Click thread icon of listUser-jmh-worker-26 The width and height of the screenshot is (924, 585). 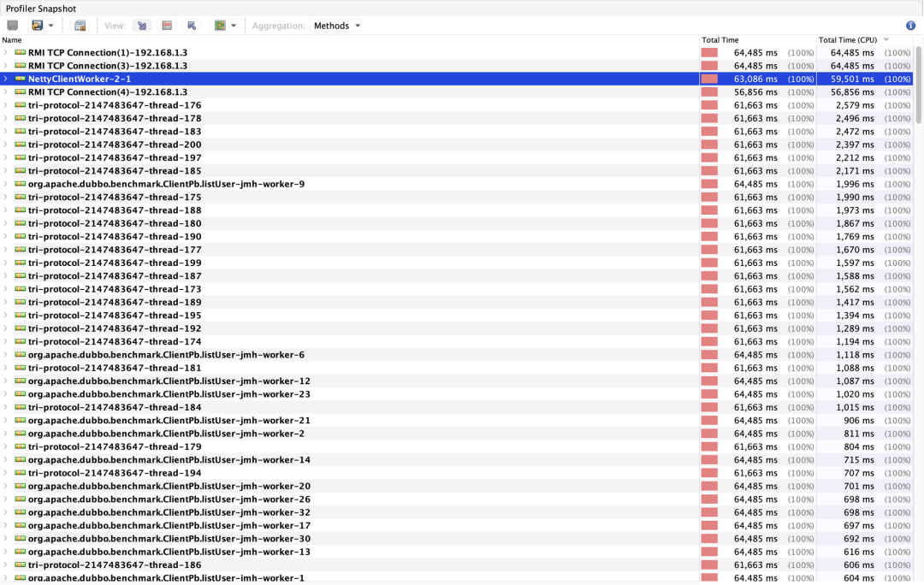click(x=20, y=499)
